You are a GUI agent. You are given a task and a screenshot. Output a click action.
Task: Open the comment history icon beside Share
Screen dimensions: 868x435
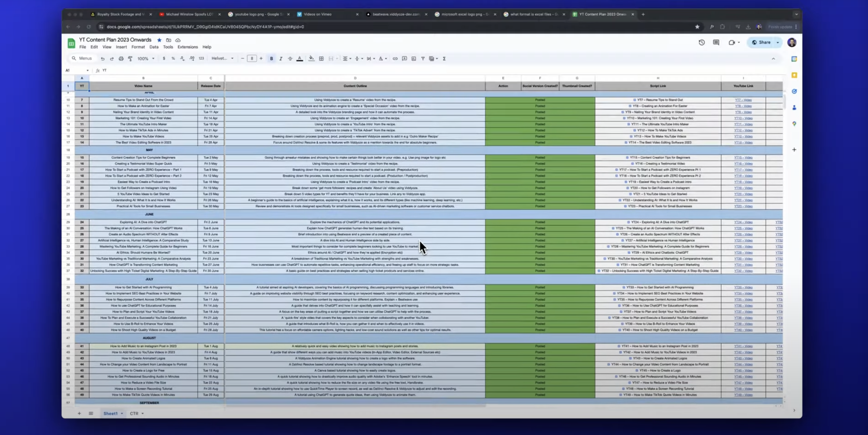click(716, 43)
